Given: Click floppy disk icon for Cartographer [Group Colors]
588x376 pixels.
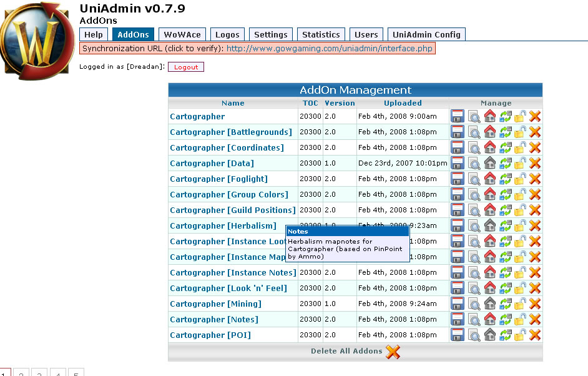Looking at the screenshot, I should pos(457,194).
